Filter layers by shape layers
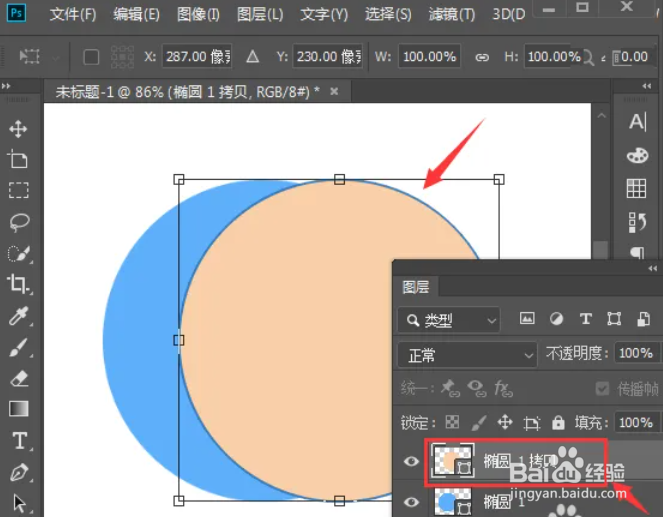663x517 pixels. (614, 319)
